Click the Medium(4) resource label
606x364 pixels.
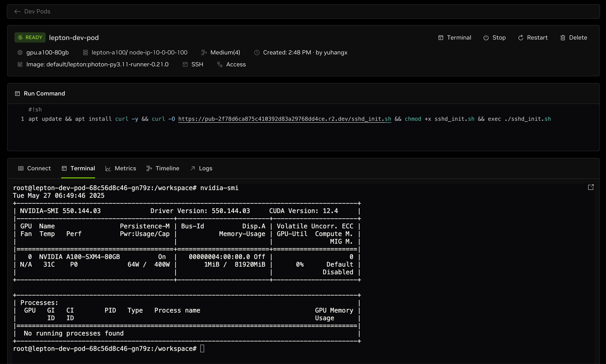click(x=225, y=53)
